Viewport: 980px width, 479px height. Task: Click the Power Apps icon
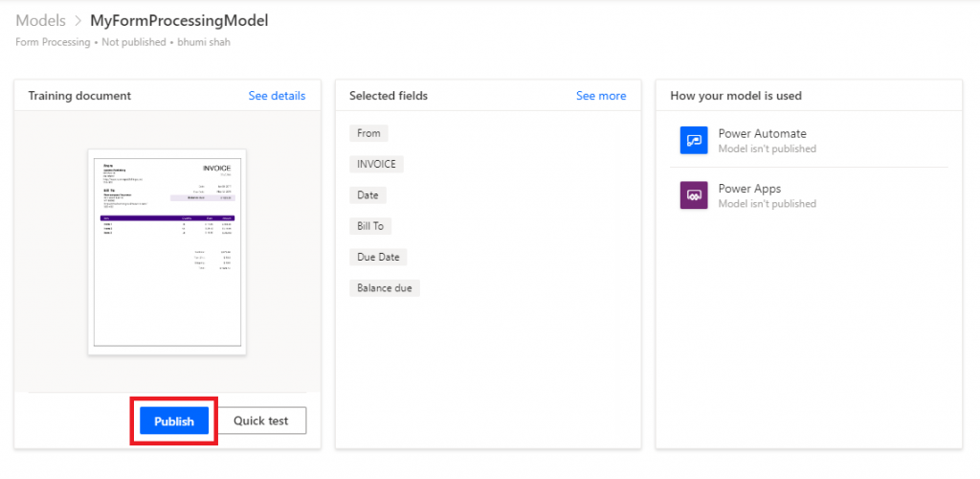(694, 195)
